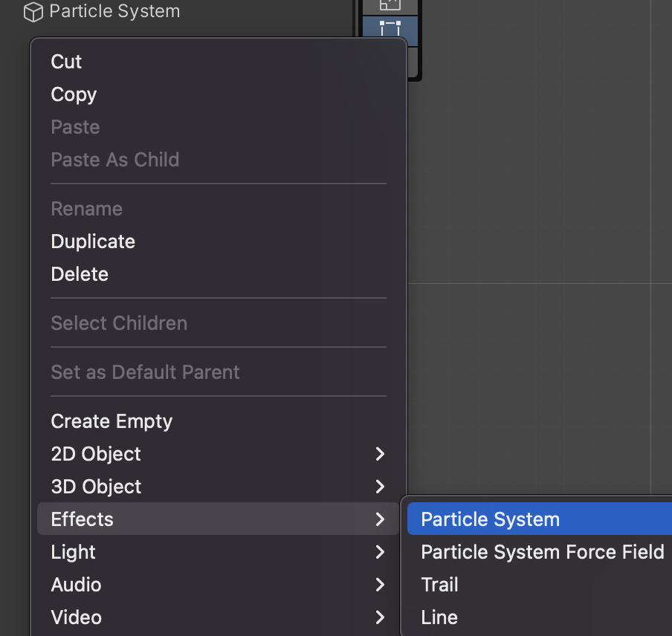672x636 pixels.
Task: Expand the 2D Object submenu arrow
Action: [380, 453]
